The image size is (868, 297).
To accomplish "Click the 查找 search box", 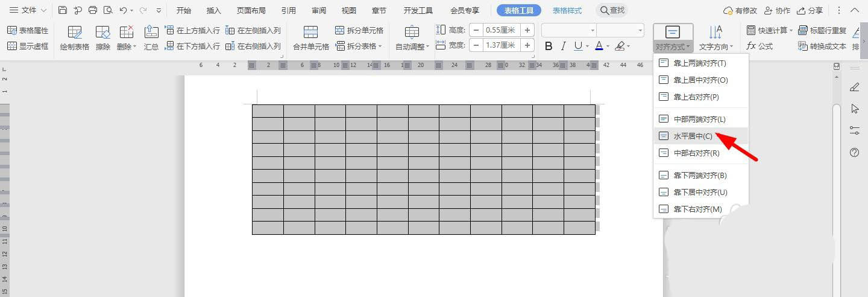I will point(612,10).
